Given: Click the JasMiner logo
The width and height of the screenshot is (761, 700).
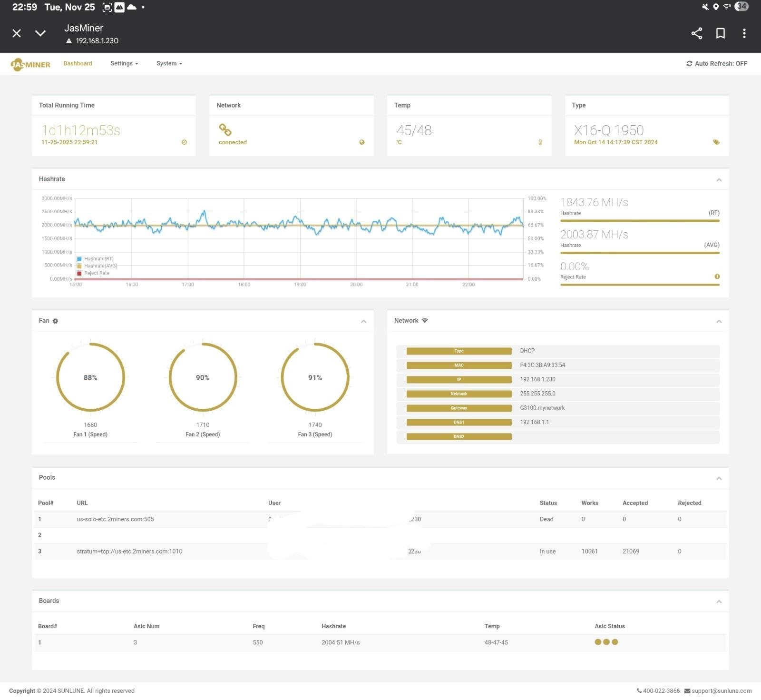Looking at the screenshot, I should 30,64.
